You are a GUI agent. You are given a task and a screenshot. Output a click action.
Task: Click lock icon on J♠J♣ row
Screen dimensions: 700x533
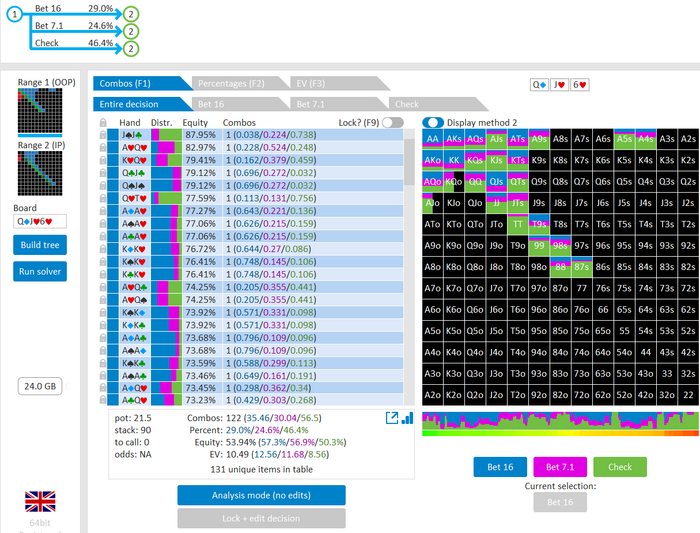(103, 135)
